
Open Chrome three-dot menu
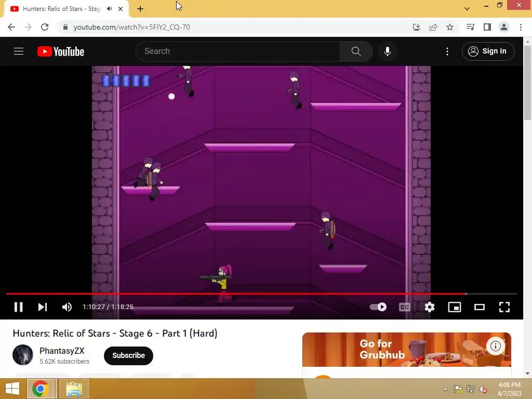point(521,27)
